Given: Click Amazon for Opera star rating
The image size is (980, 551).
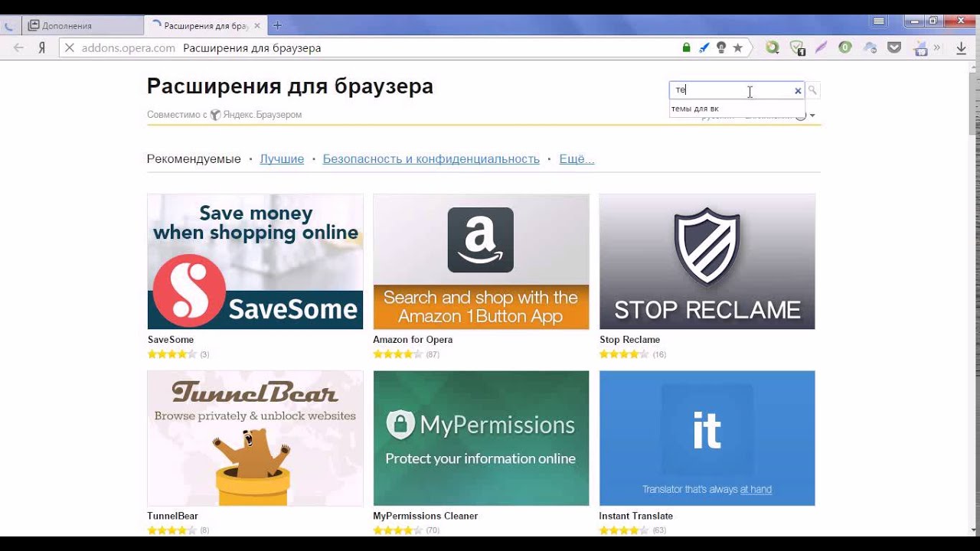Looking at the screenshot, I should (x=398, y=354).
